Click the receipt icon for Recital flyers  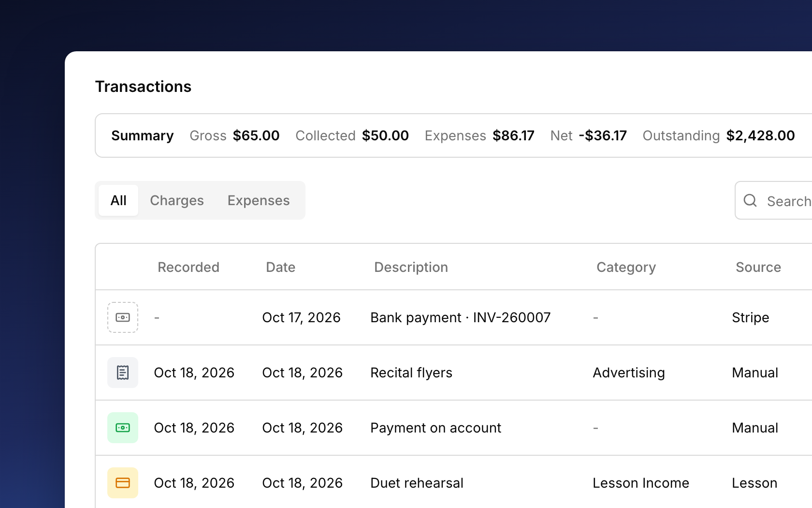point(123,373)
